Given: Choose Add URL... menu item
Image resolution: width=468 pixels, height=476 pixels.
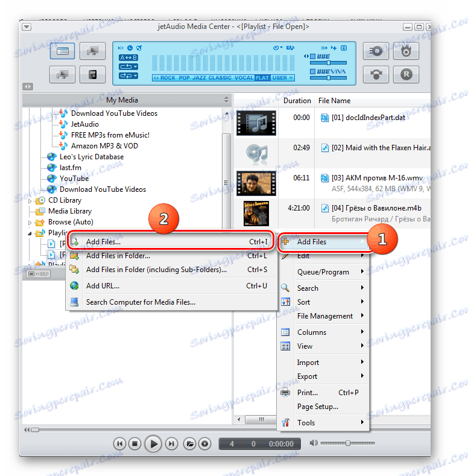Looking at the screenshot, I should pyautogui.click(x=171, y=286).
